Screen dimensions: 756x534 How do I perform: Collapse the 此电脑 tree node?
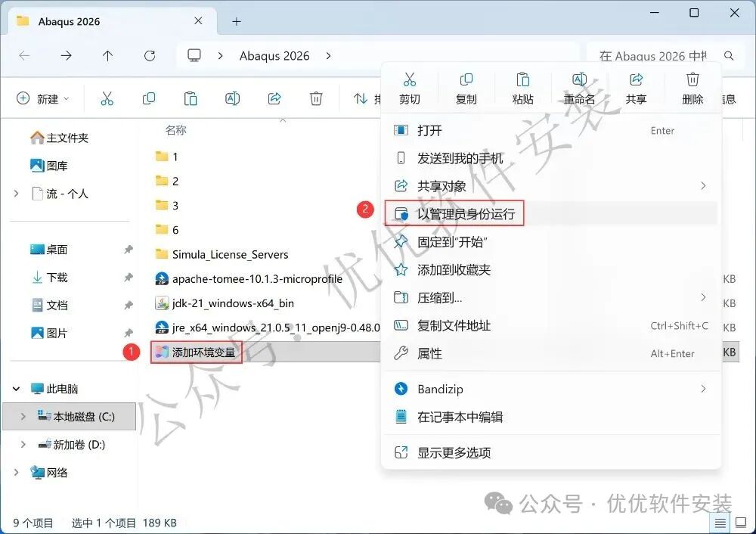(17, 389)
